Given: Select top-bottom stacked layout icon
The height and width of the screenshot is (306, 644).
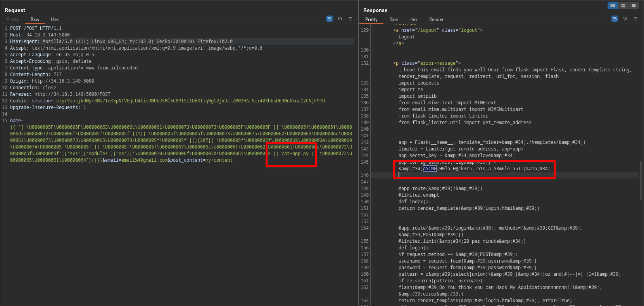Looking at the screenshot, I should pos(623,6).
